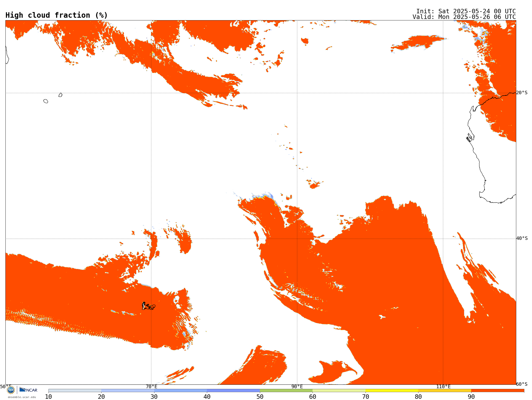Click the Réunion island outline southwest of Mauritius
Viewport: 532px width, 400px height.
(x=46, y=101)
